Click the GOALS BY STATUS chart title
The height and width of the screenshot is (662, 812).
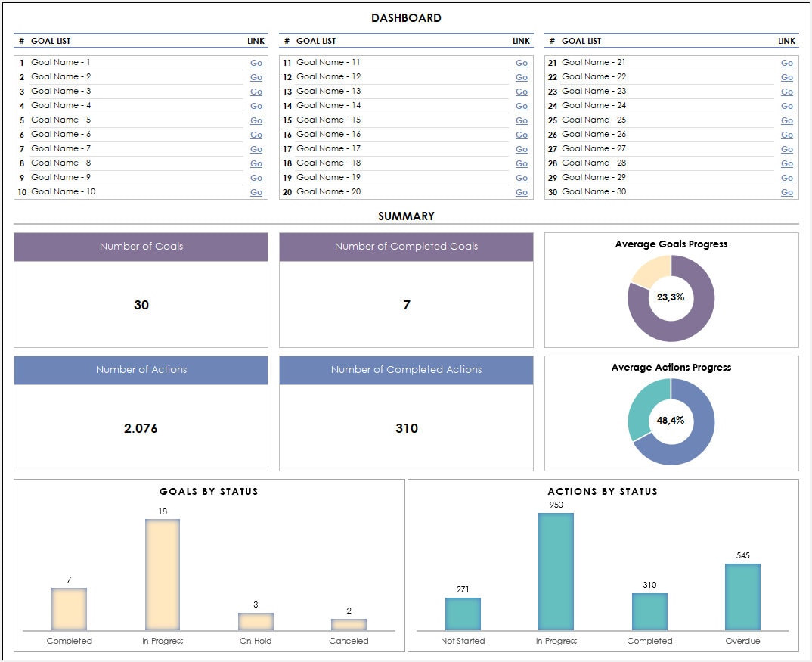(x=209, y=491)
